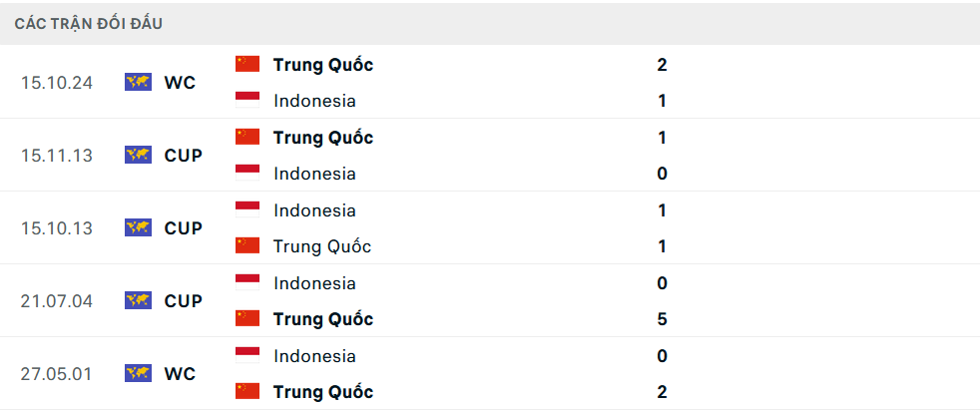This screenshot has width=980, height=410.
Task: Click the world map icon beside 15.10.13
Action: [x=138, y=228]
